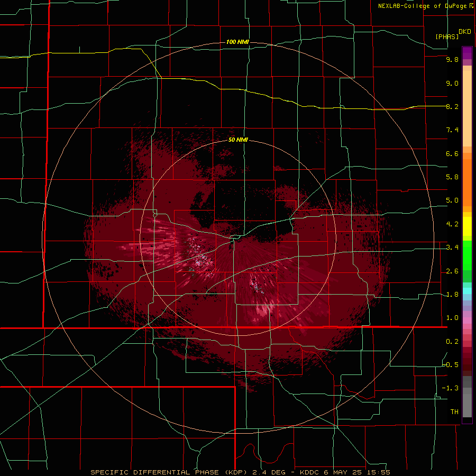Click the KDDC radar site ID in caption
Screen dimensions: 476x476
(x=309, y=472)
